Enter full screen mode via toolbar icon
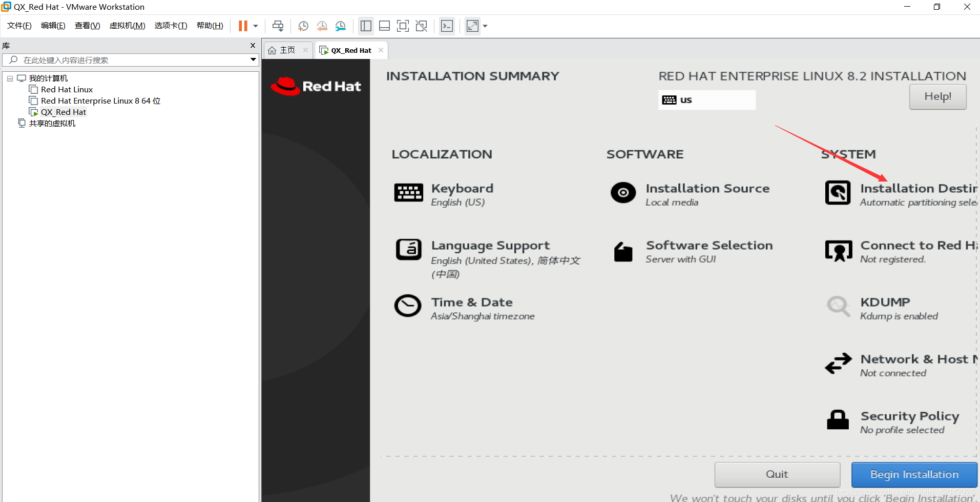Viewport: 980px width, 502px height. (403, 26)
